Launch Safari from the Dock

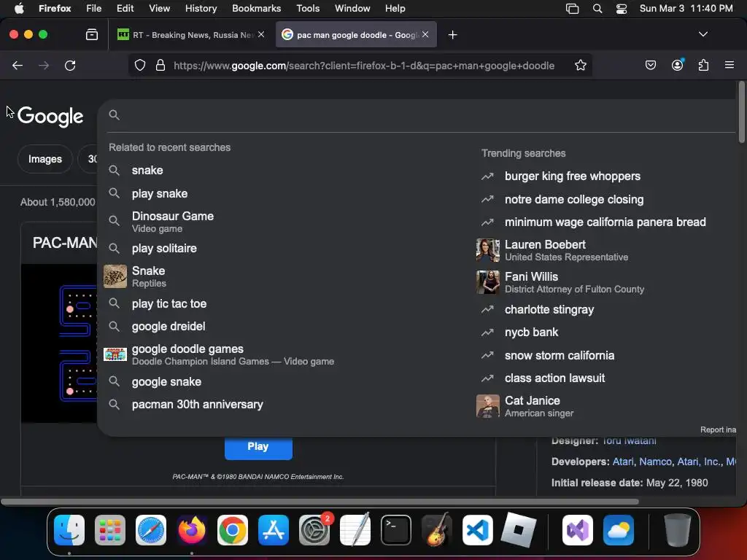tap(151, 529)
